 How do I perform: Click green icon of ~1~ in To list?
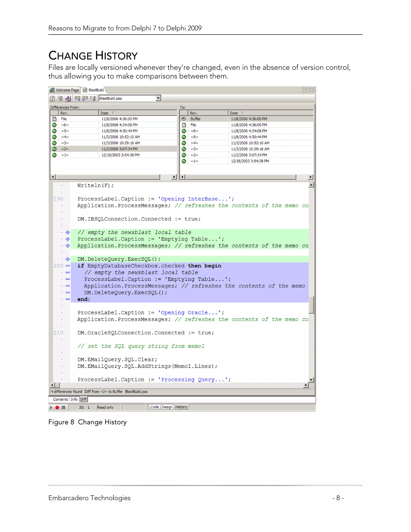[184, 161]
